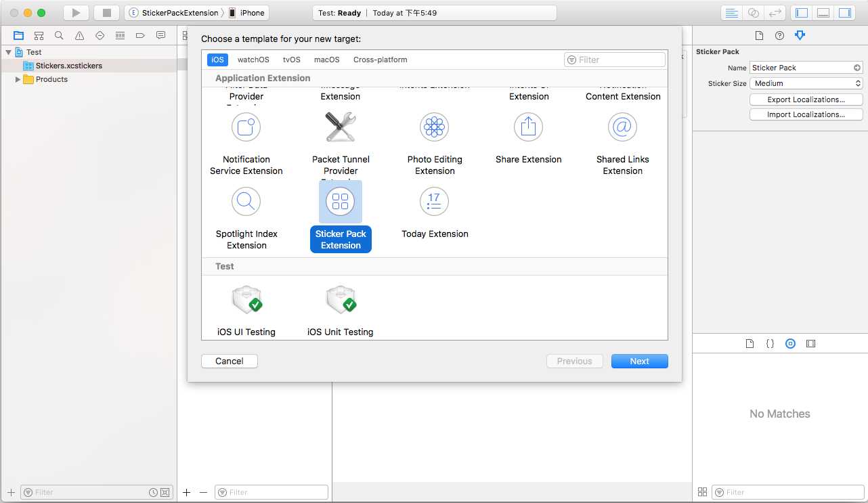Switch to the macOS platform tab

click(x=326, y=60)
